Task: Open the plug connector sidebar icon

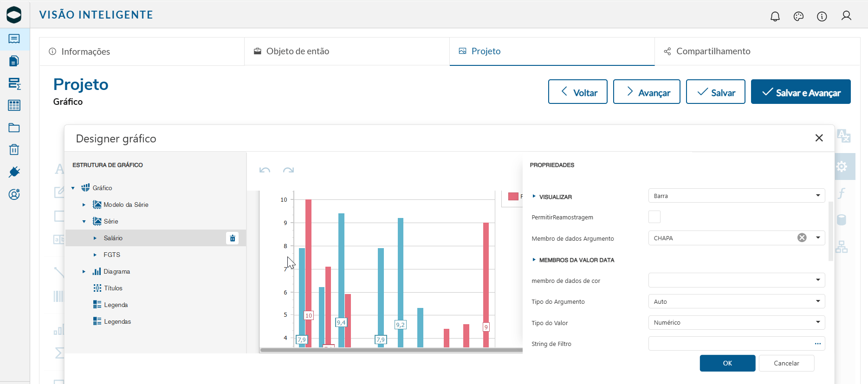Action: [14, 172]
